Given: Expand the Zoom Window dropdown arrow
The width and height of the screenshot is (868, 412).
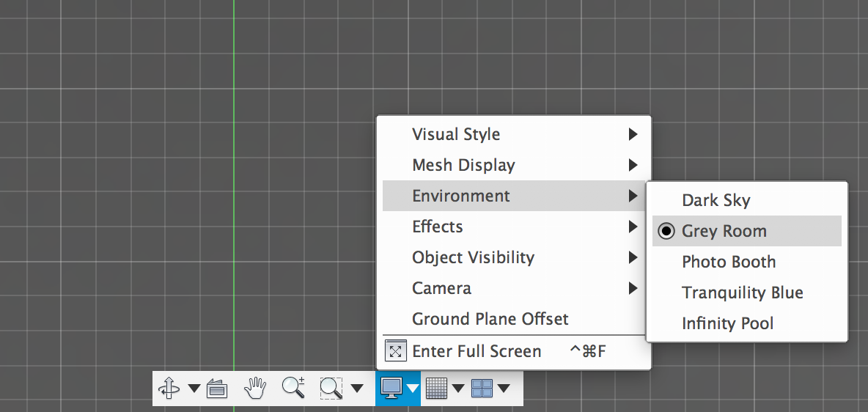Looking at the screenshot, I should point(357,388).
